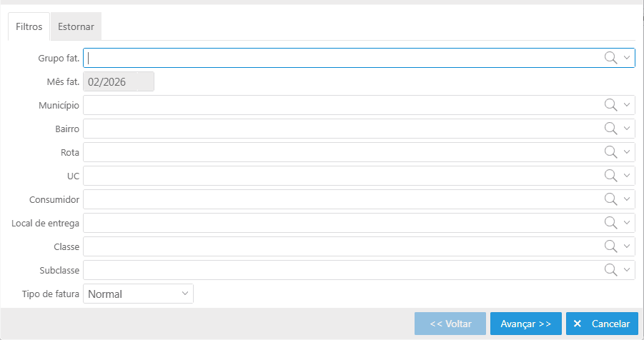
Task: Click Local de entrega magnifier icon
Action: tap(610, 223)
